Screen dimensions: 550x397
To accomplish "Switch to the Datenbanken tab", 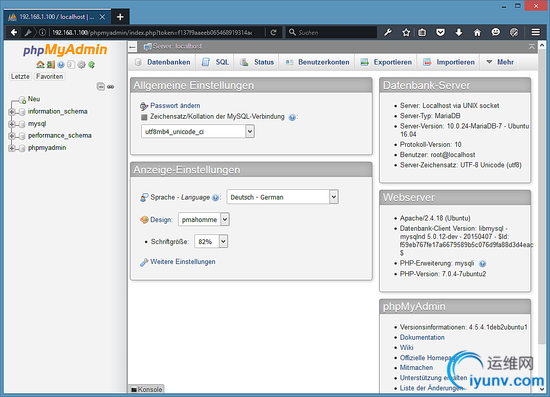I will pyautogui.click(x=163, y=62).
